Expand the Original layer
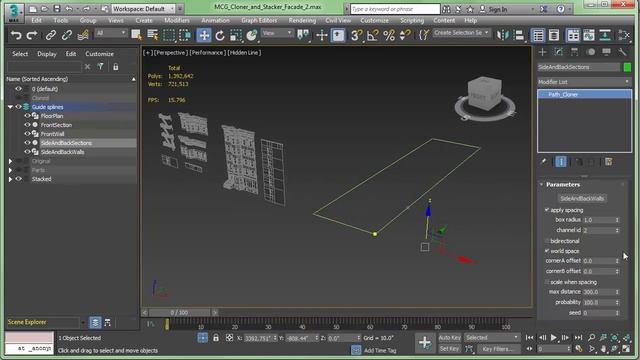The width and height of the screenshot is (640, 360). [x=10, y=161]
